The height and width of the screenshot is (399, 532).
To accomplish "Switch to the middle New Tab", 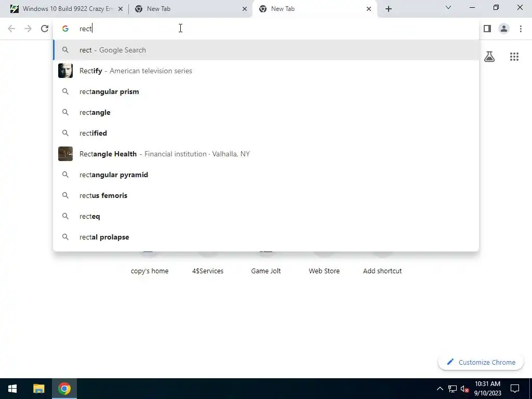I will tap(190, 9).
